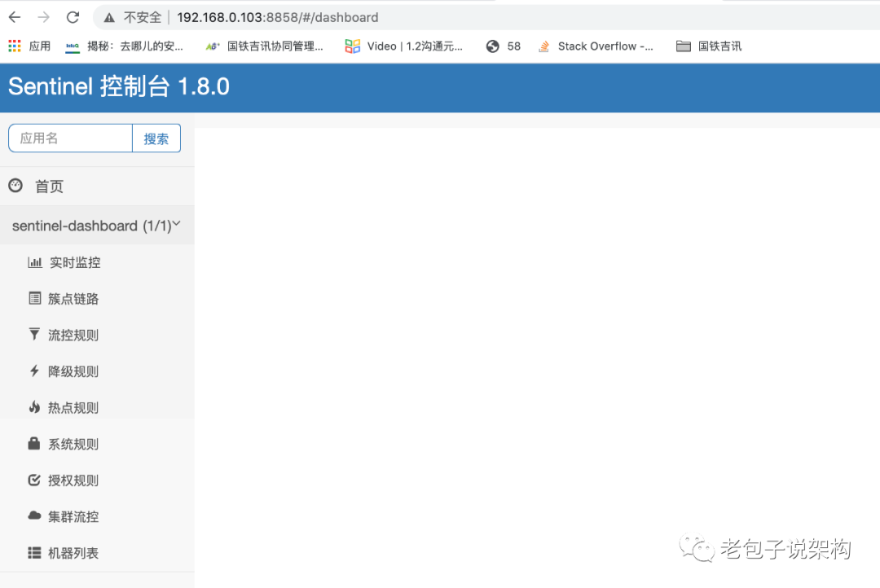Click the list icon beside 簇点链路
The height and width of the screenshot is (588, 880).
pos(35,298)
